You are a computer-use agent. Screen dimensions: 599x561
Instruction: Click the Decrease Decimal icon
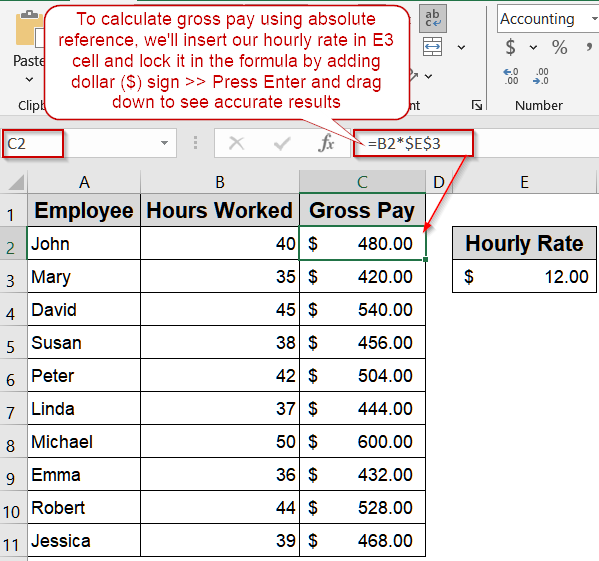pos(541,76)
